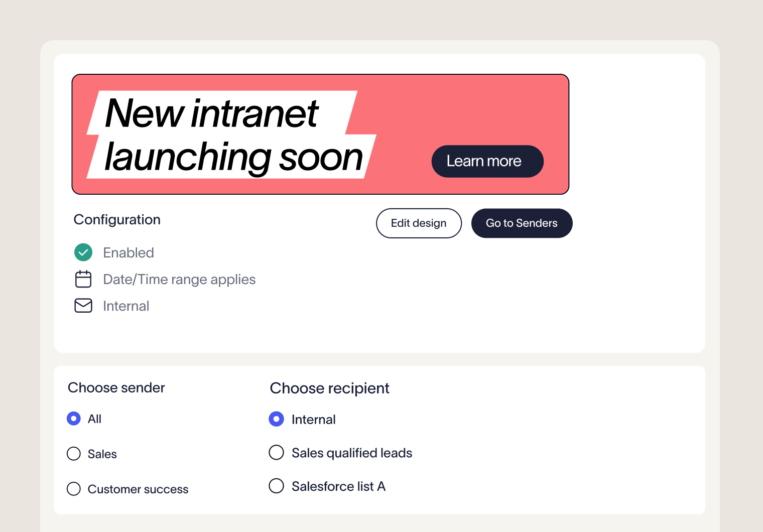Choose Sales qualified leads recipient

tap(277, 453)
